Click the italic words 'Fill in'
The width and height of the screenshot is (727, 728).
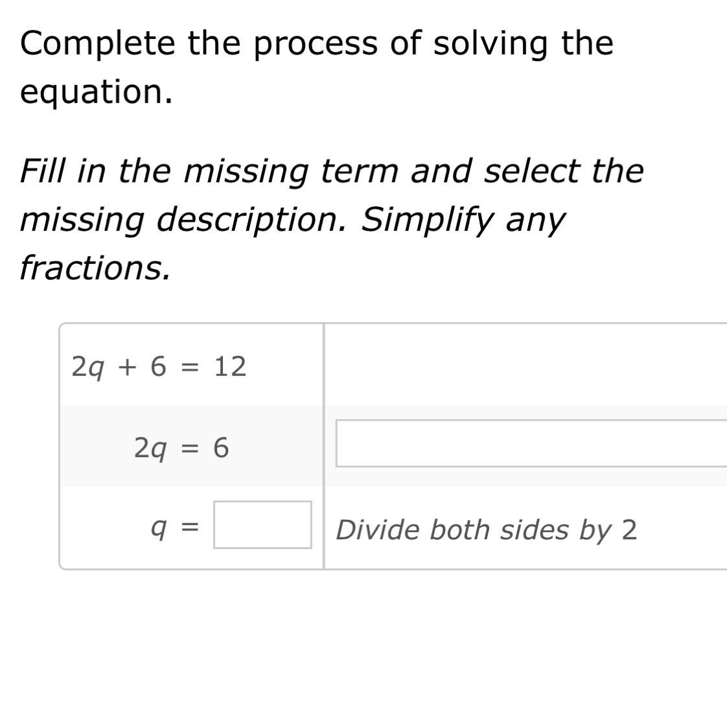pyautogui.click(x=57, y=172)
